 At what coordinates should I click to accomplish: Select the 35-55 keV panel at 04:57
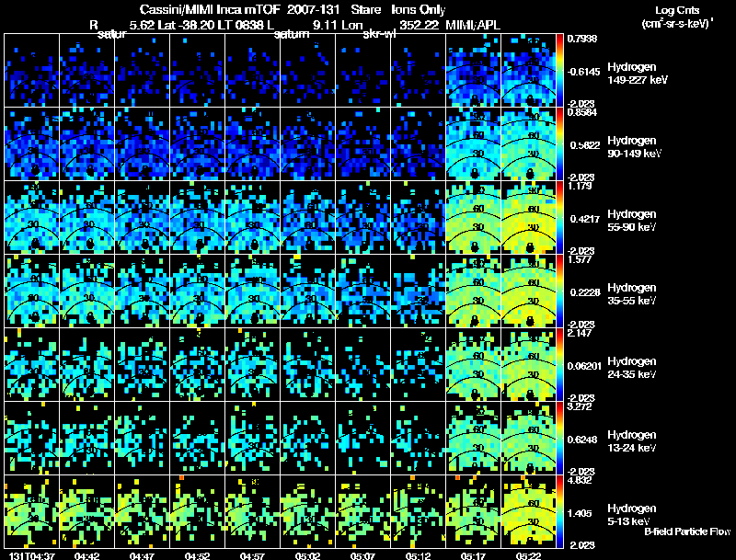tap(252, 291)
